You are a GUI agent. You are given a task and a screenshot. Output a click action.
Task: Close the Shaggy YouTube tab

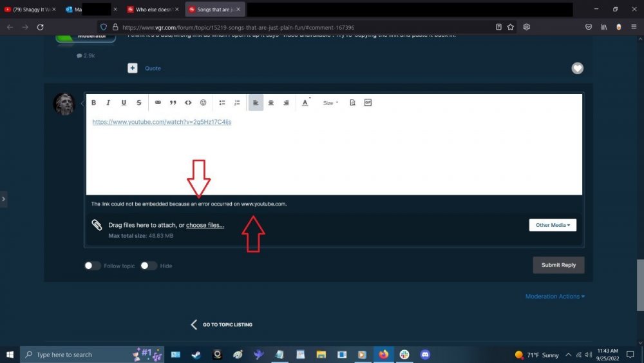pos(54,9)
